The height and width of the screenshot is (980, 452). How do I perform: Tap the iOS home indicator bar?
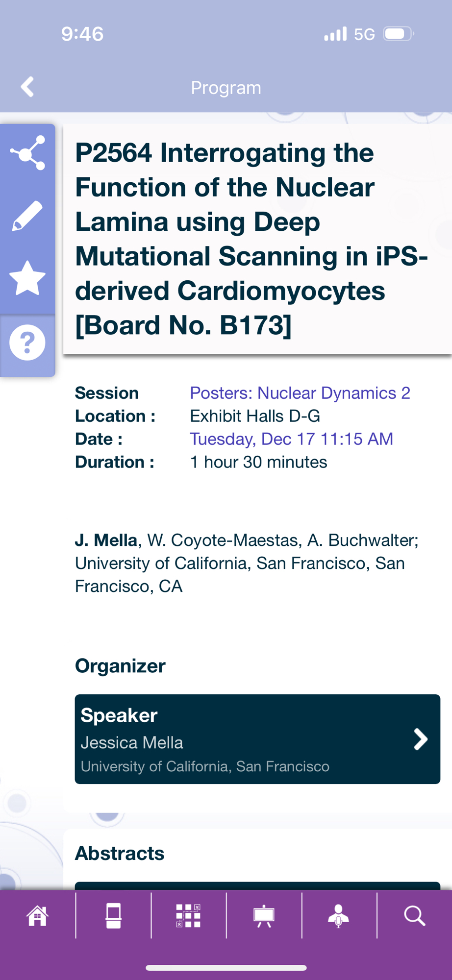pyautogui.click(x=226, y=968)
